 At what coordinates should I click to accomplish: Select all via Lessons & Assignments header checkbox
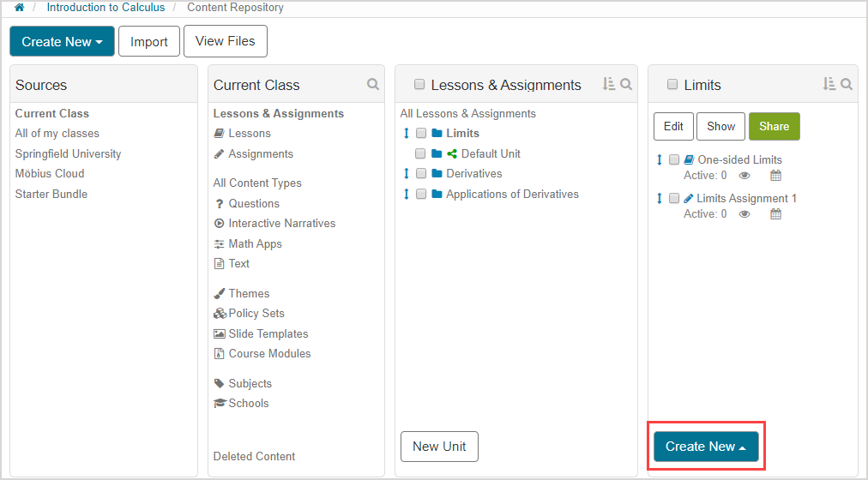419,84
